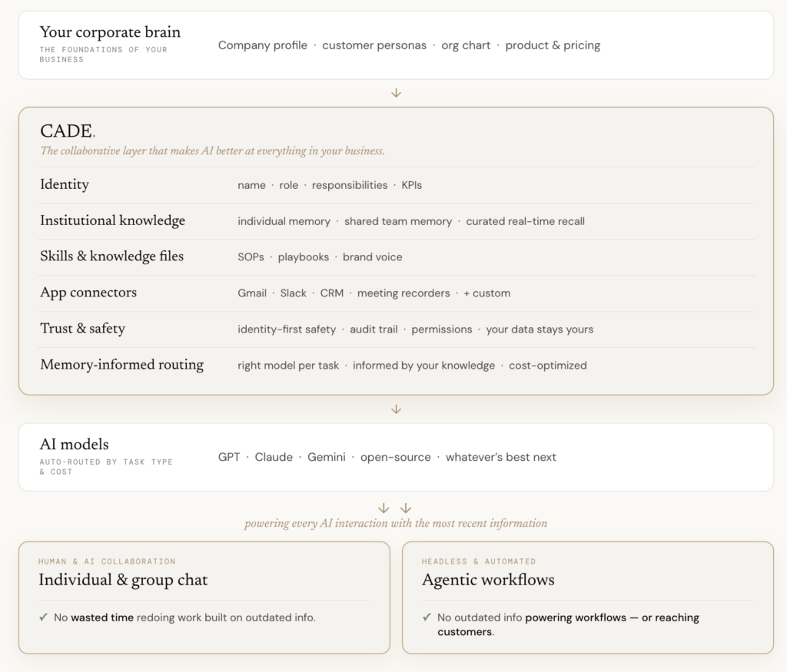
Task: Select the Institutional knowledge row
Action: pyautogui.click(x=396, y=221)
